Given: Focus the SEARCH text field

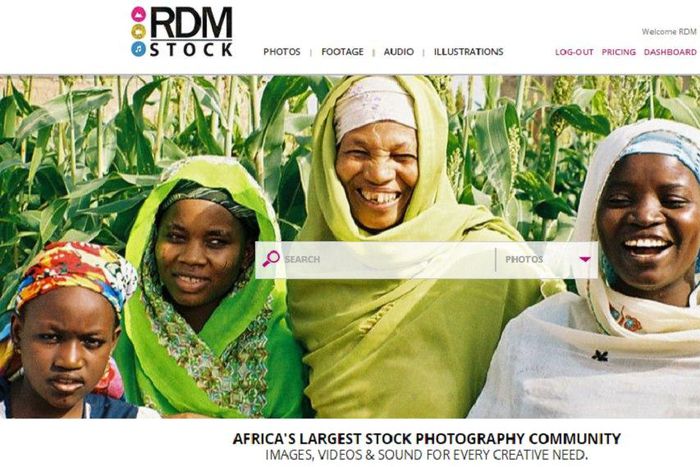Looking at the screenshot, I should [388, 259].
